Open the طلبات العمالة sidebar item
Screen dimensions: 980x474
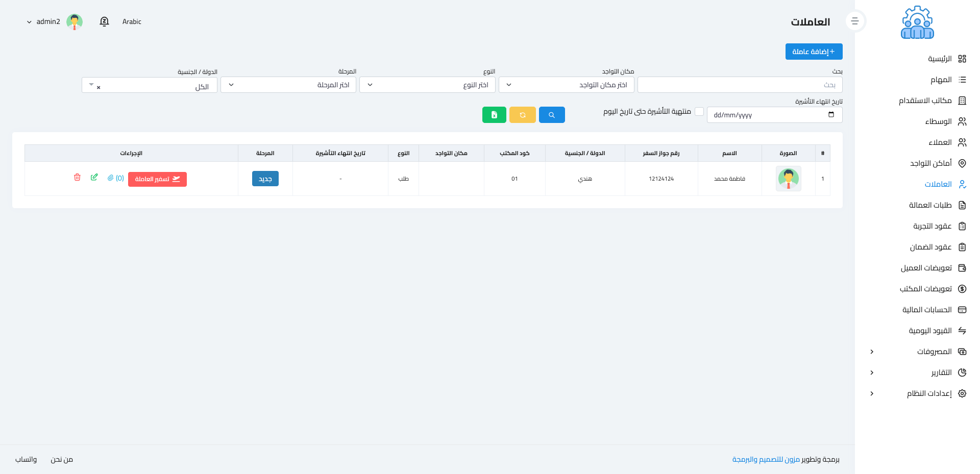(x=930, y=205)
